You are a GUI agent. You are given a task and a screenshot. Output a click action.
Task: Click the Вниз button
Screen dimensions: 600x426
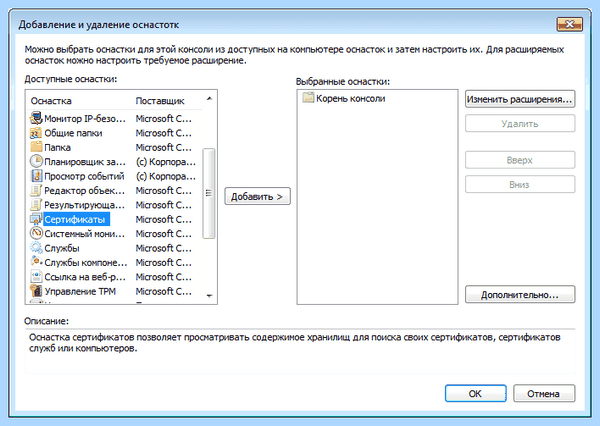520,184
